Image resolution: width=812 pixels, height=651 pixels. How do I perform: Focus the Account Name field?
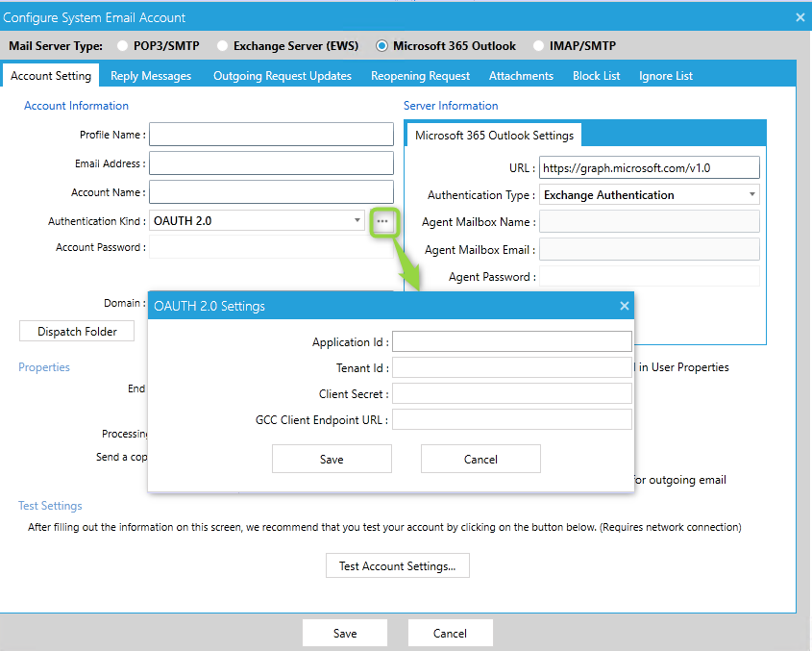pos(271,192)
